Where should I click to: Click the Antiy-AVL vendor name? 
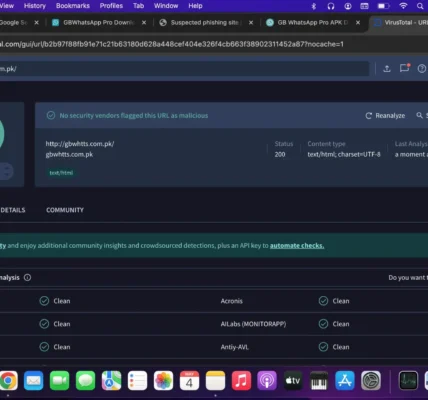235,347
